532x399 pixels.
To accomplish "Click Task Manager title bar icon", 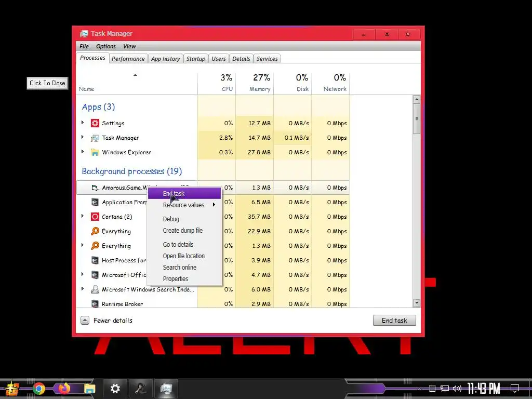I will coord(84,34).
